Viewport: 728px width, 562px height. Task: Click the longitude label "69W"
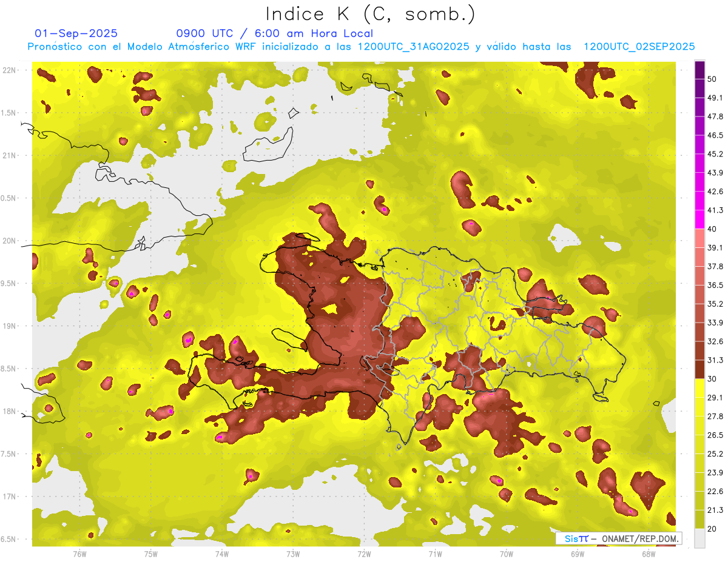pos(578,554)
